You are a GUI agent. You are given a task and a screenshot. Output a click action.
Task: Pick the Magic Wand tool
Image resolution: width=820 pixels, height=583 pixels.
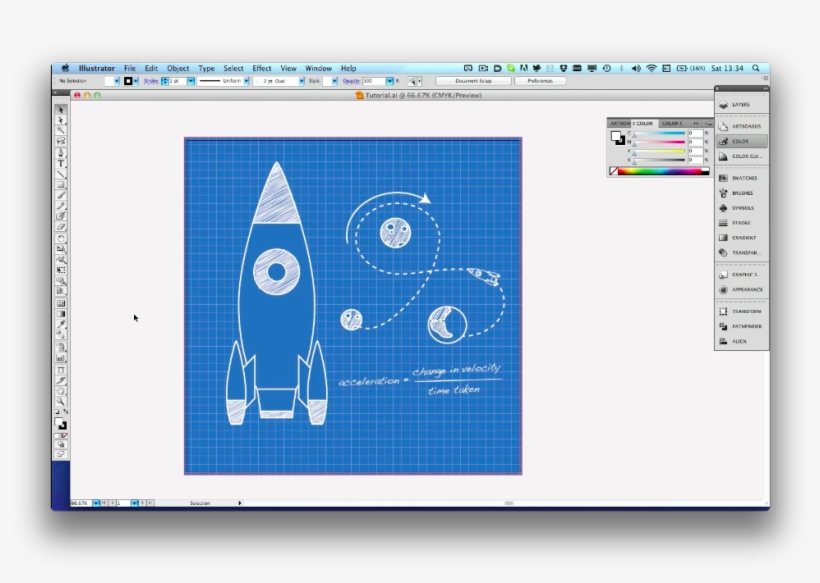pyautogui.click(x=61, y=130)
